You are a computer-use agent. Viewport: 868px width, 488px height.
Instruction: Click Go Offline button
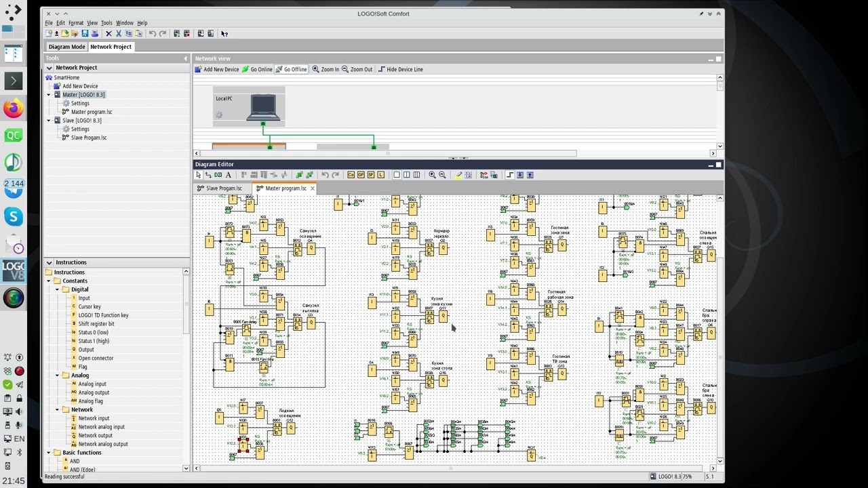(x=291, y=69)
